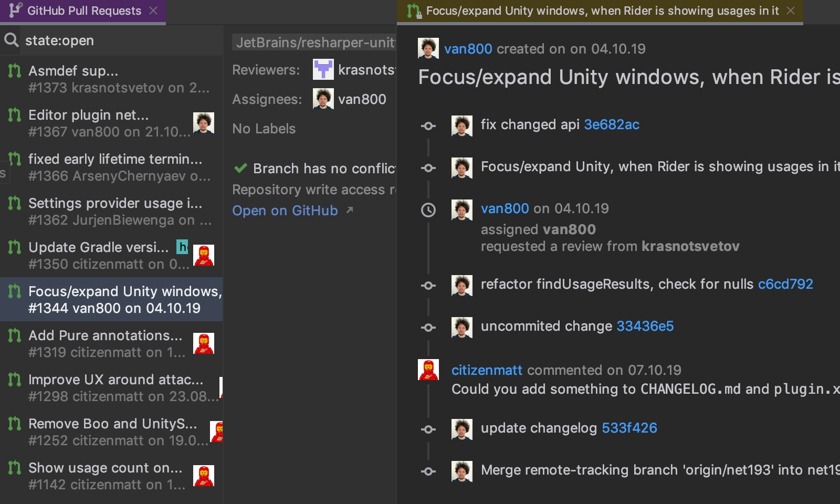Click the pull request title heading
840x504 pixels.
pos(629,77)
